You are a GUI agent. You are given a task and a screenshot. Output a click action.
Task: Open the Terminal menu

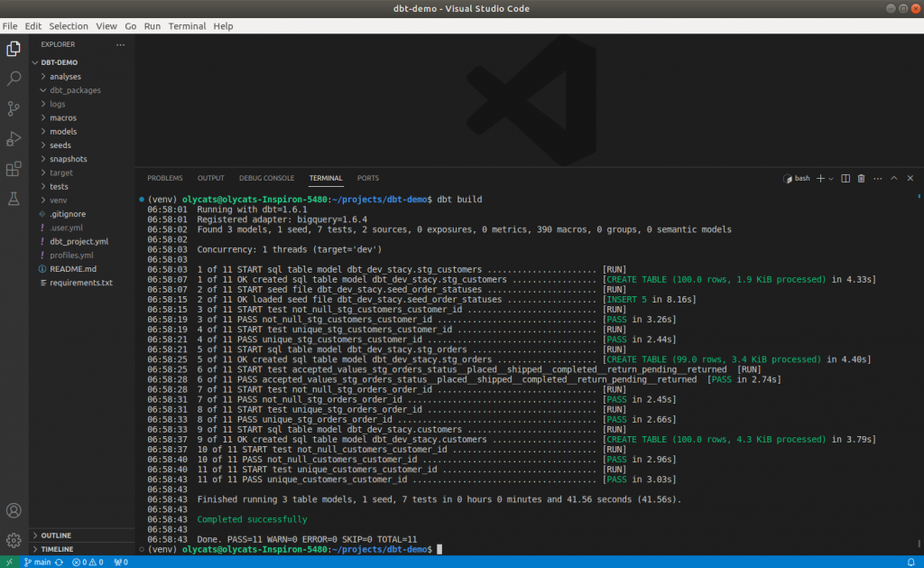pos(187,26)
